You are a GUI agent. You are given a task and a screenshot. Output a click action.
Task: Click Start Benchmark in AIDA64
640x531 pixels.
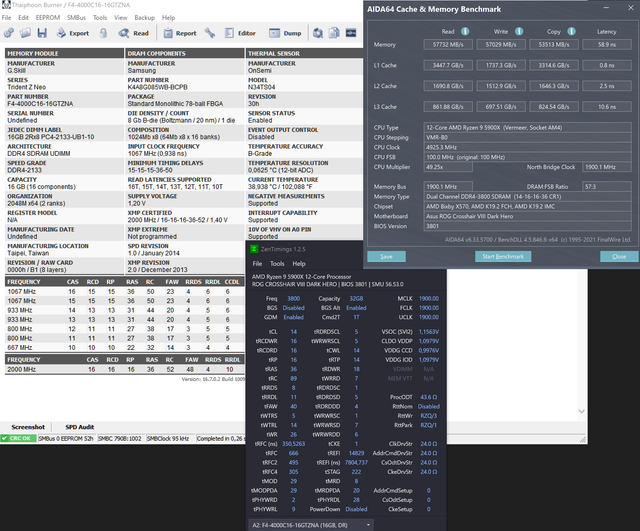503,256
